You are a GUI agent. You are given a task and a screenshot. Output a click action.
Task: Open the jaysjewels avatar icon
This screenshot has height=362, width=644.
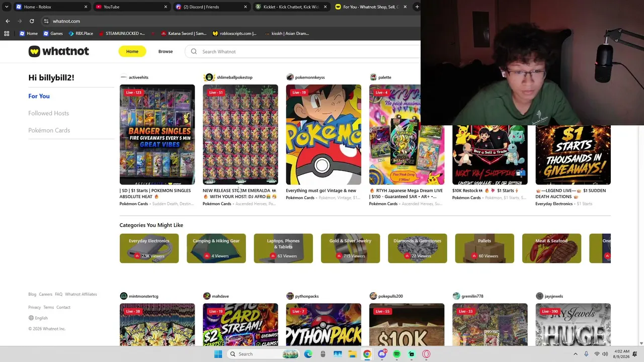[x=539, y=296]
